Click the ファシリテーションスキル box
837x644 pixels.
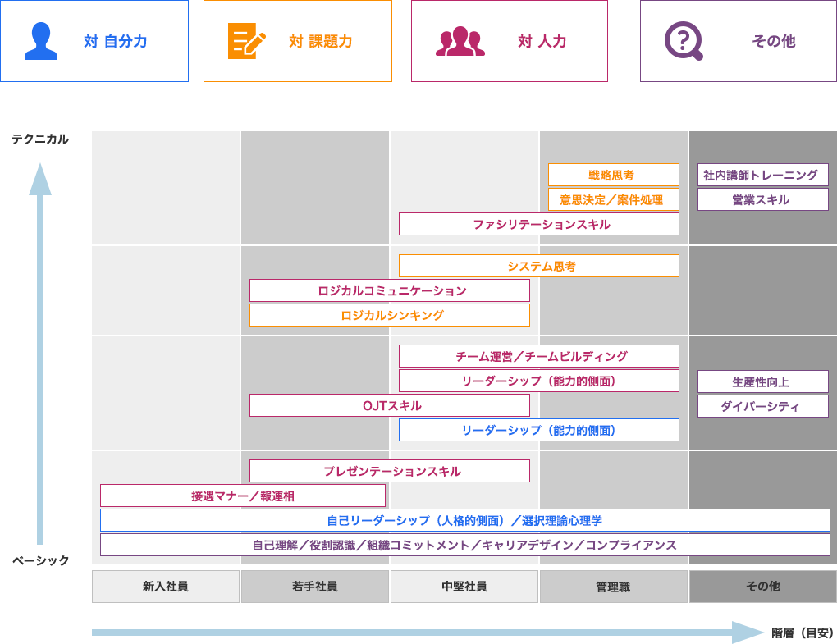539,224
